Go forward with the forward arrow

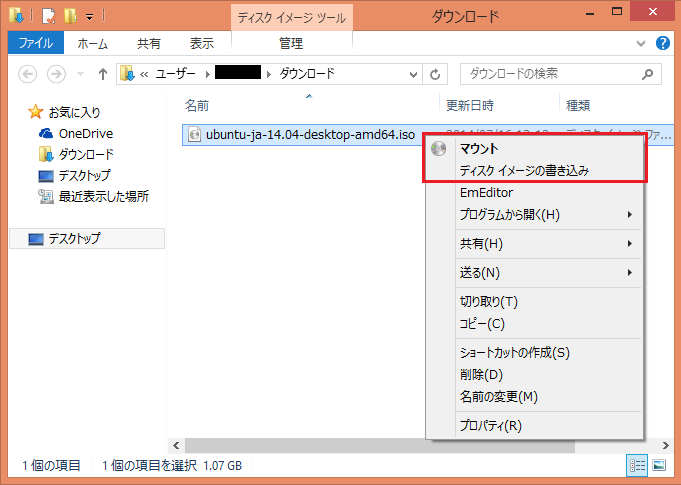click(x=56, y=74)
